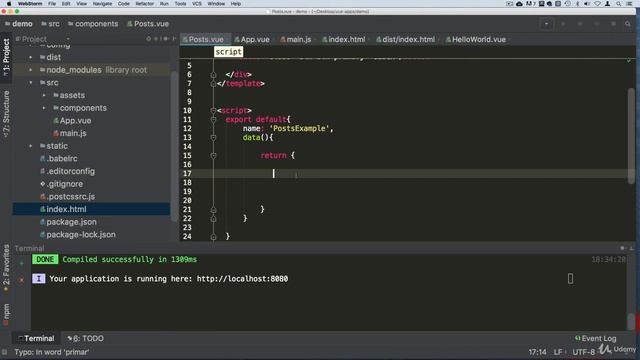Open the Navigate menu
The image size is (640, 360).
(102, 4)
